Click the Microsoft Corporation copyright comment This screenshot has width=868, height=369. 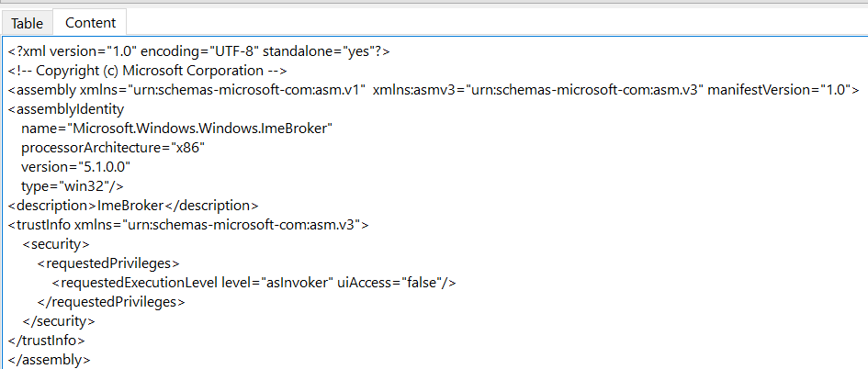[x=147, y=71]
